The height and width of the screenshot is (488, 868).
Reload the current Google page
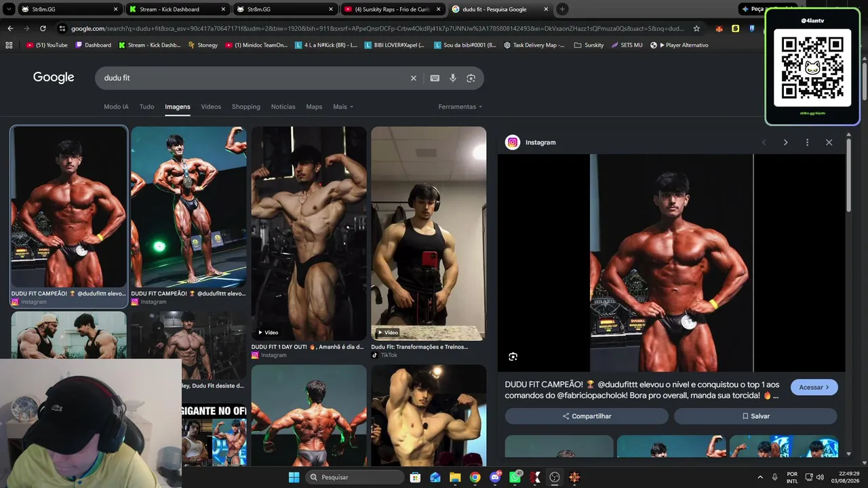[x=43, y=28]
